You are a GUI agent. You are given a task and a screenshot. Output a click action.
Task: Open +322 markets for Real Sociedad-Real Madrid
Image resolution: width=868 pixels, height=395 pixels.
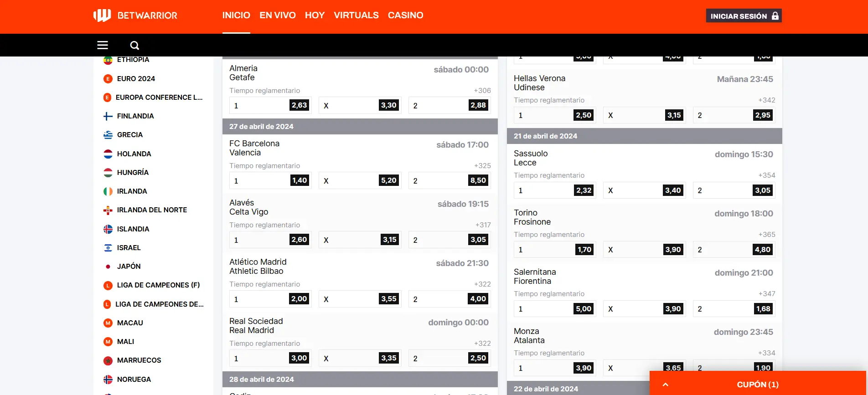point(482,344)
